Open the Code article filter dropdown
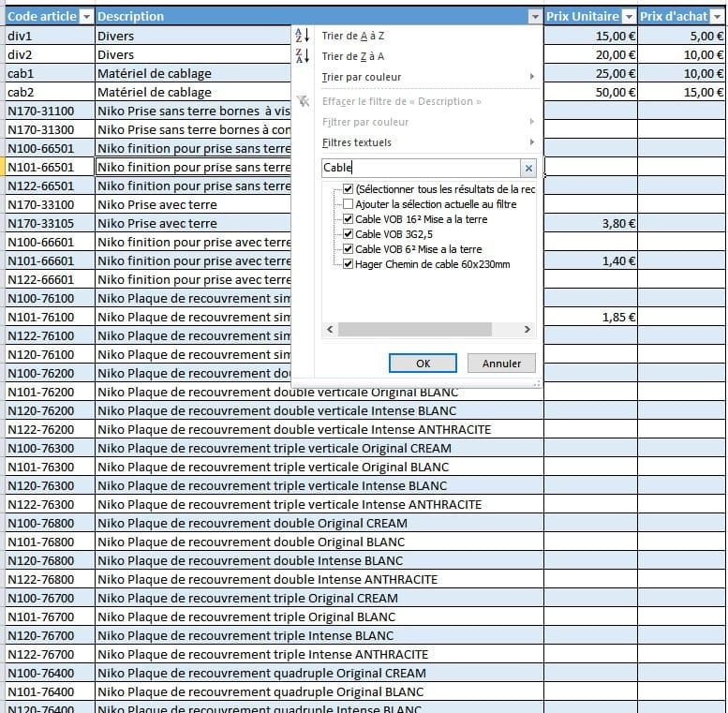 (x=86, y=17)
